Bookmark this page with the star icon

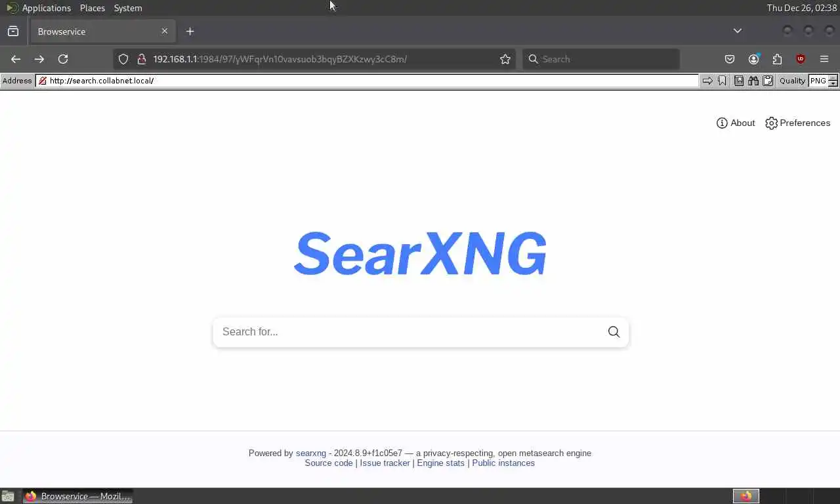pyautogui.click(x=505, y=59)
